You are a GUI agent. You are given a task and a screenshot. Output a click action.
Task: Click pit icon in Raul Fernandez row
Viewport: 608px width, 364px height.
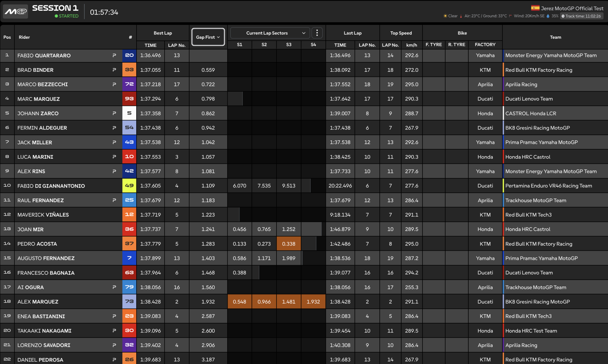[114, 200]
